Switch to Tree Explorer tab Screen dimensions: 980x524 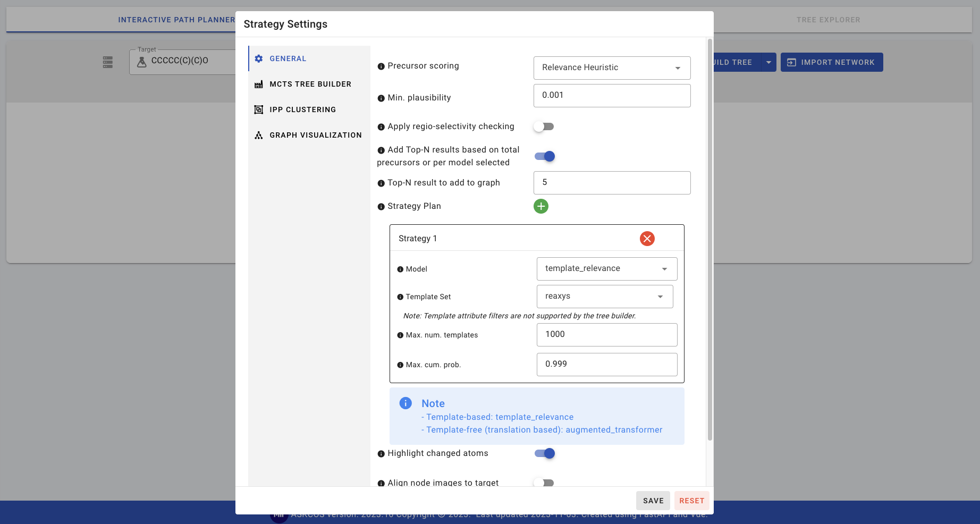pos(828,20)
